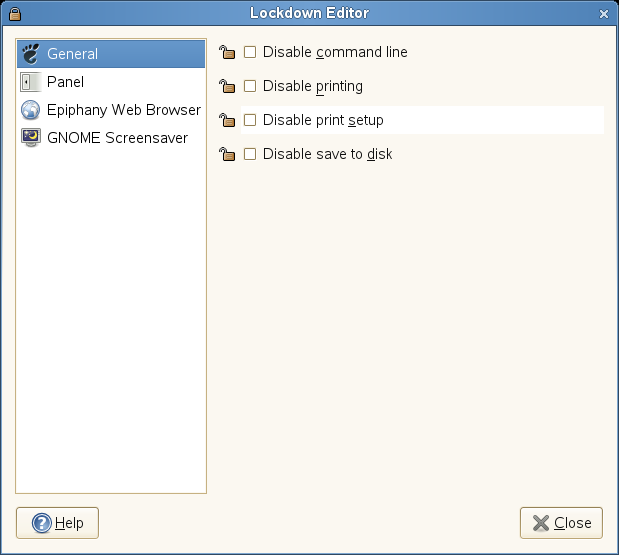Tick the Disable print setup checkbox
619x555 pixels.
coord(250,120)
